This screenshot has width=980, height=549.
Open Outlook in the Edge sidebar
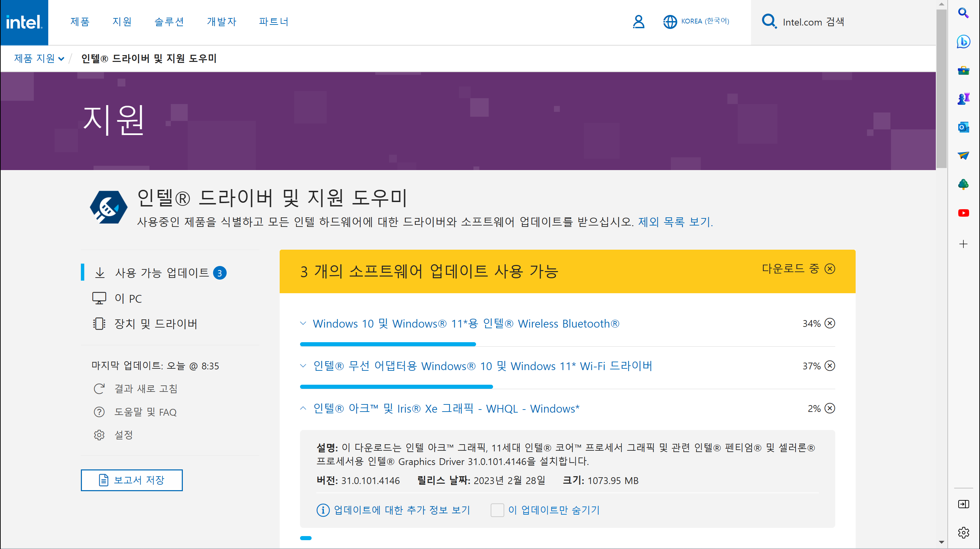[x=963, y=127]
